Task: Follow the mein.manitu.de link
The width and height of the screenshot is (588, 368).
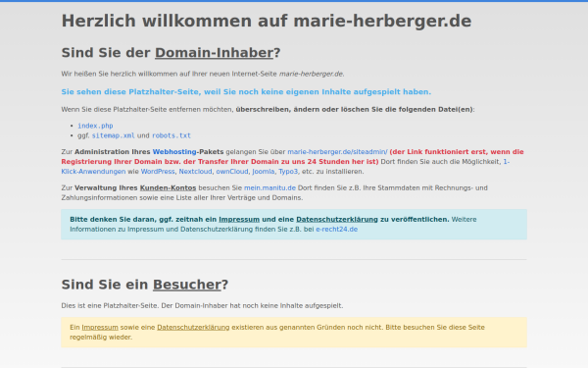Action: point(269,187)
